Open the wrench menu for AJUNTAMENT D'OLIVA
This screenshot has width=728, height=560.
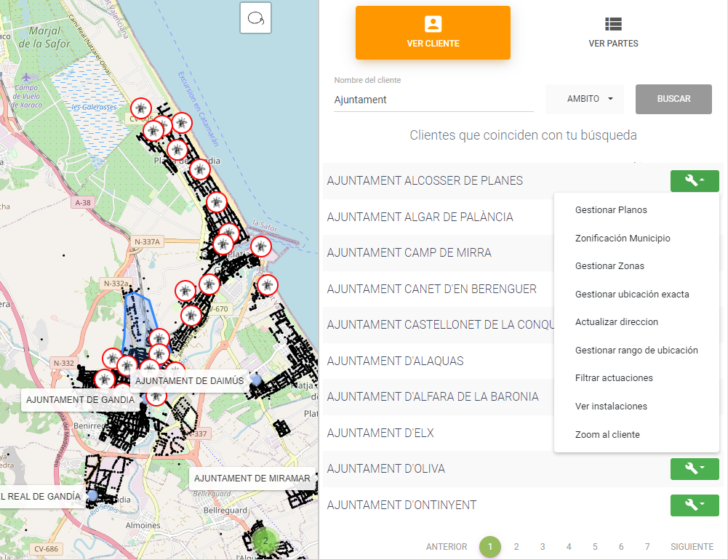pyautogui.click(x=694, y=469)
